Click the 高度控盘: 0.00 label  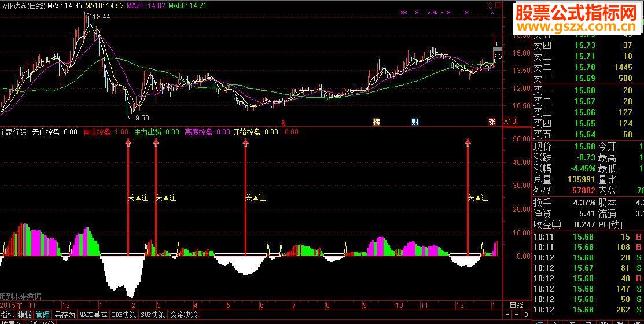(x=207, y=132)
